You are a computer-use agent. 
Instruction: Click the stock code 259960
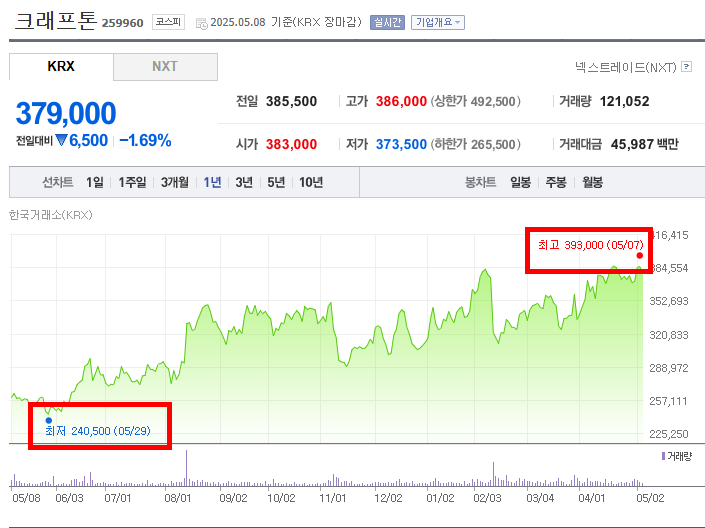122,23
